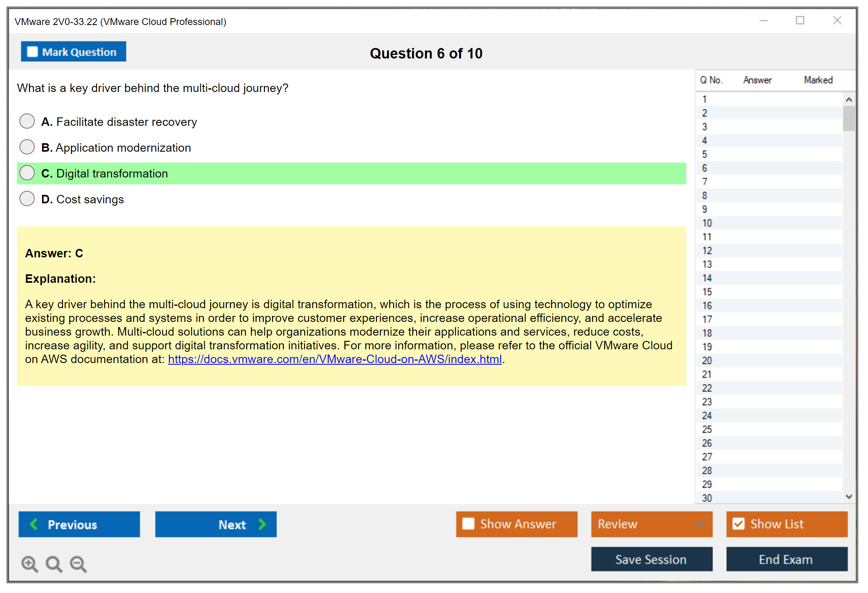Image resolution: width=868 pixels, height=593 pixels.
Task: Jump to question 10 in the list
Action: (x=707, y=223)
